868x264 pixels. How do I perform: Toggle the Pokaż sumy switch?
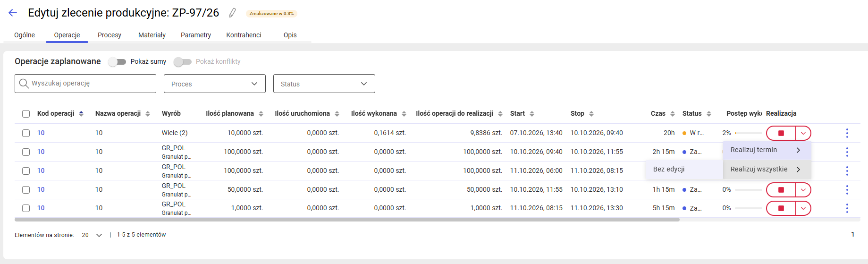pyautogui.click(x=117, y=62)
